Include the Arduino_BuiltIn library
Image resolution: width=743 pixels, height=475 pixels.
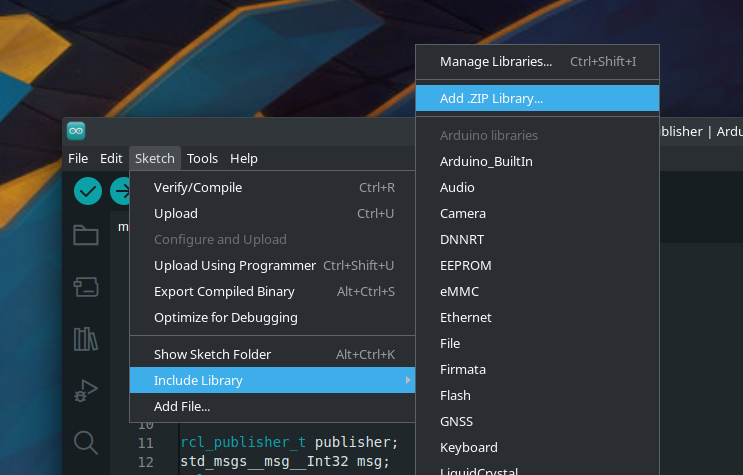tap(537, 162)
